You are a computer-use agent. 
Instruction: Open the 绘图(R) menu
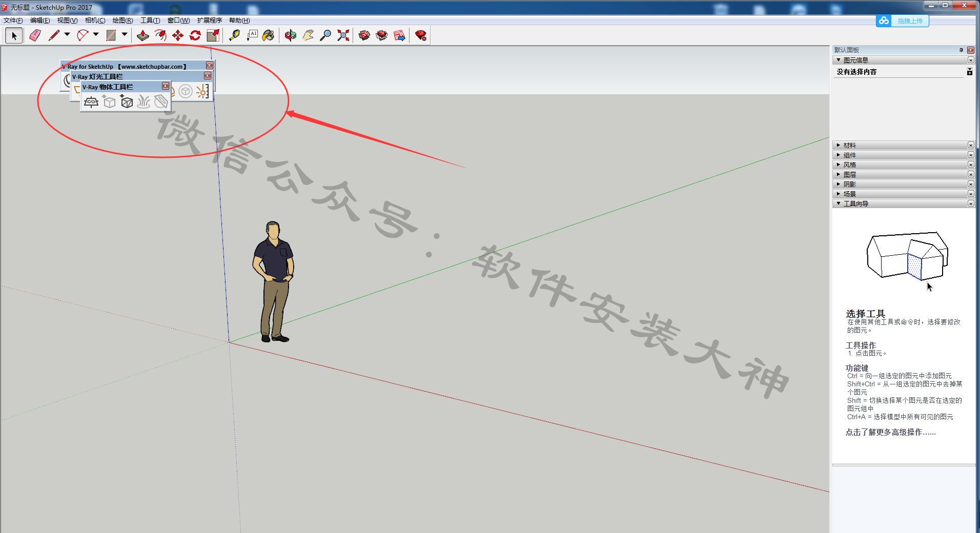coord(122,20)
